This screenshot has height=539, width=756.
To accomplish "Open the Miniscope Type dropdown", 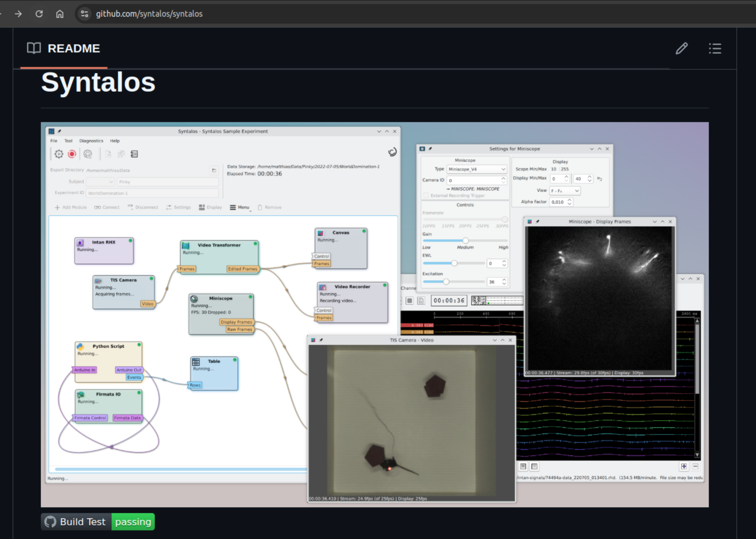I will [x=476, y=169].
